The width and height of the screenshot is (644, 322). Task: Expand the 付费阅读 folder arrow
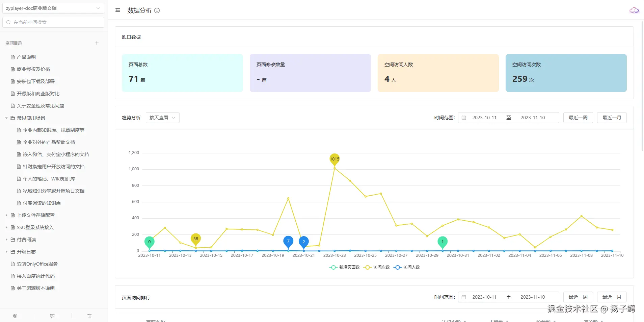(x=6, y=240)
